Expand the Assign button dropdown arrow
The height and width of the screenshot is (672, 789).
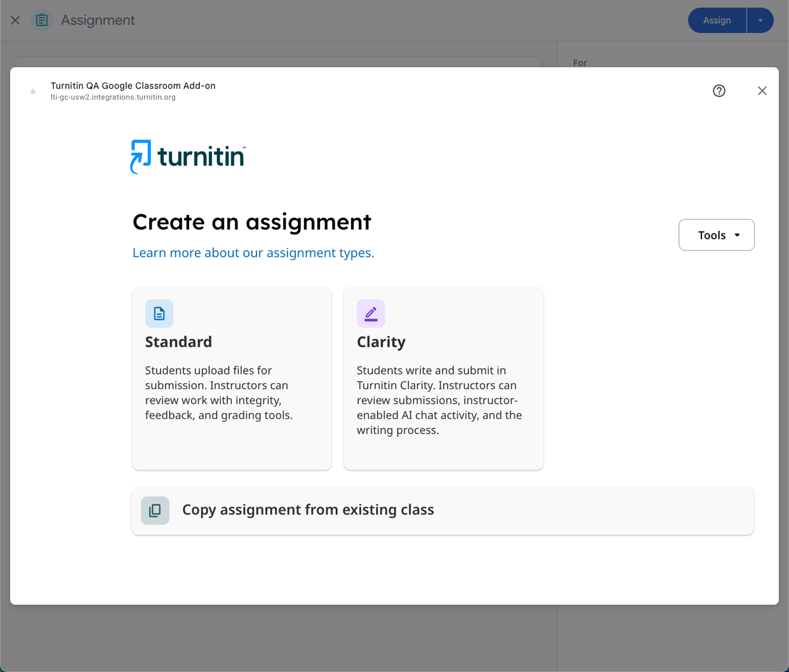[x=760, y=20]
